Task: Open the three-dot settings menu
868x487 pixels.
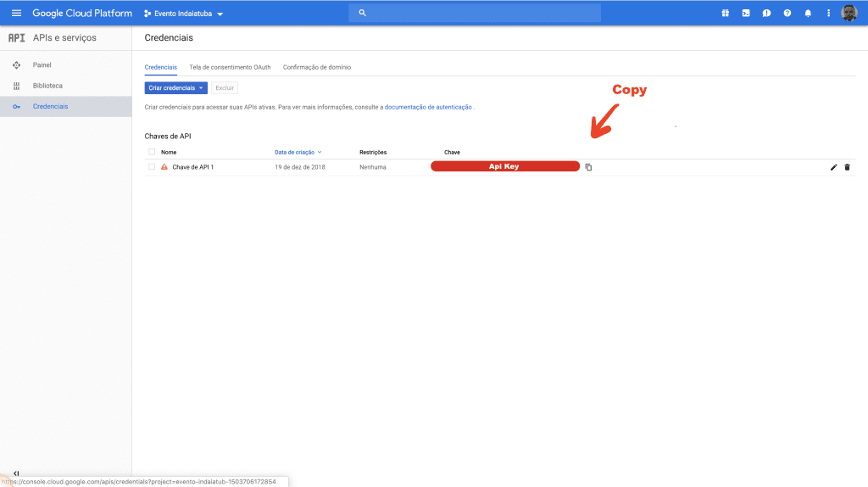Action: click(828, 14)
